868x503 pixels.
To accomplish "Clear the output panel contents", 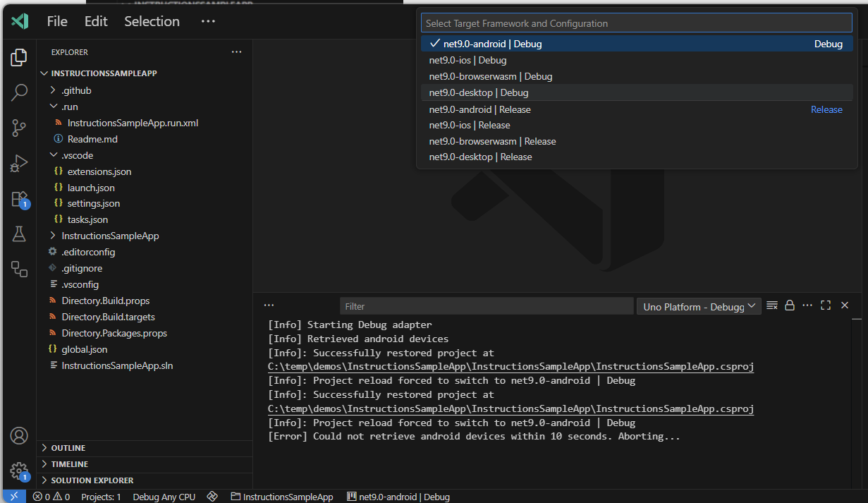I will 772,305.
